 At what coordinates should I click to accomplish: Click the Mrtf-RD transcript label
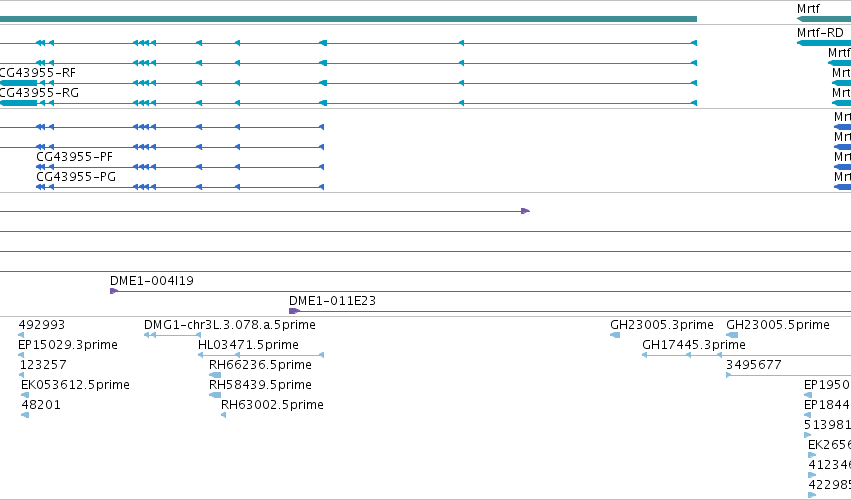820,33
